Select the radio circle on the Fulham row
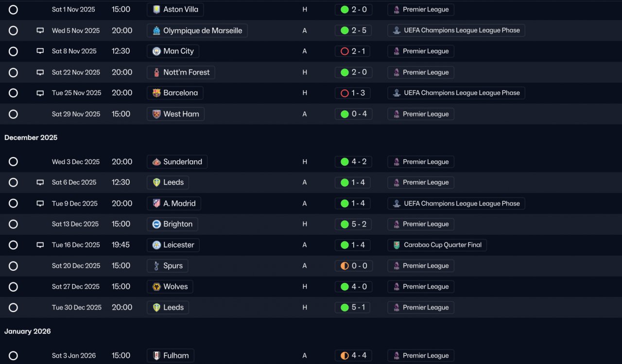This screenshot has width=622, height=364. (x=13, y=356)
